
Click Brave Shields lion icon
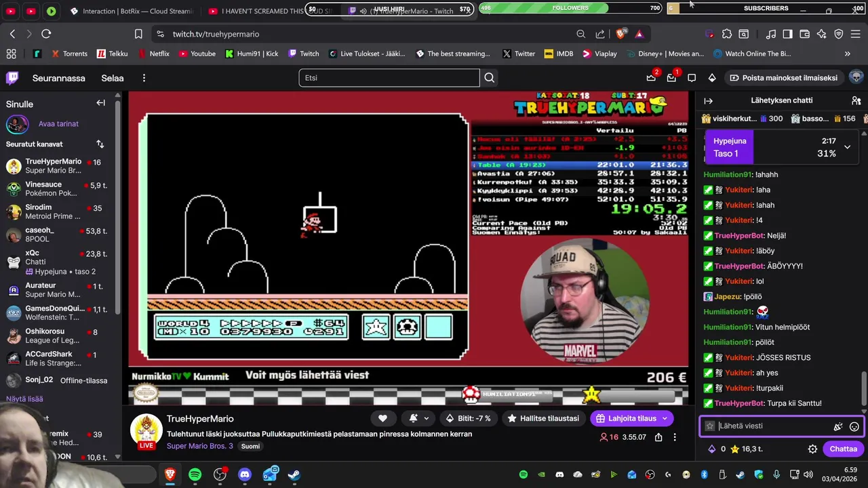[620, 34]
